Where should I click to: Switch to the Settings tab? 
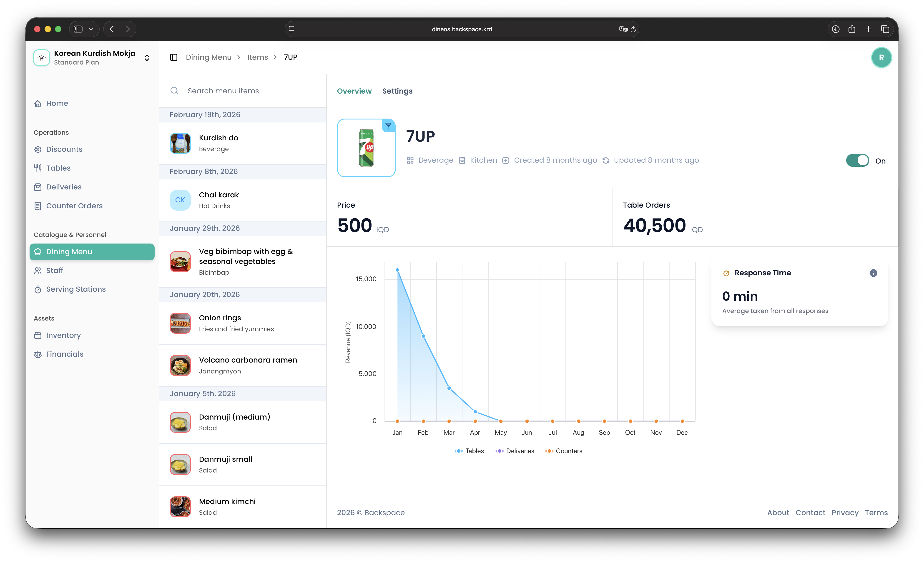(397, 91)
